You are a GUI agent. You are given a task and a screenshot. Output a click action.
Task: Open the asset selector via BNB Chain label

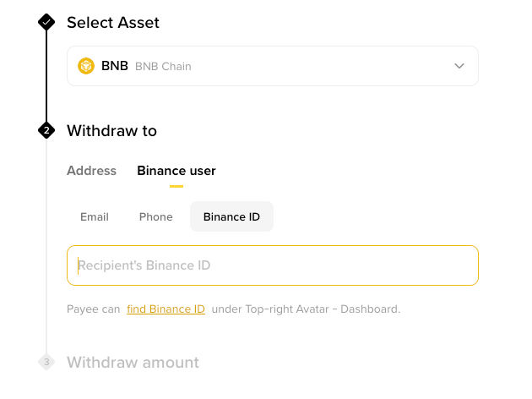163,66
